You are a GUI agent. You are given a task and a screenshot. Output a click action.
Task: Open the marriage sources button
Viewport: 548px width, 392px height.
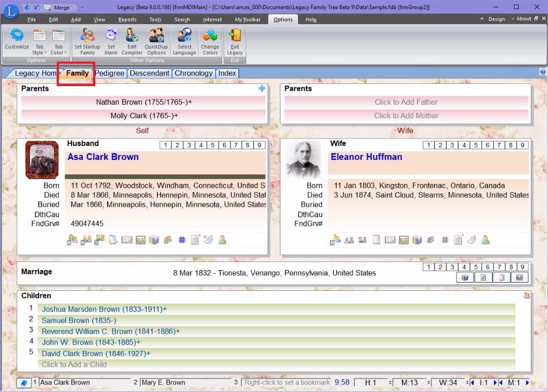(x=465, y=278)
